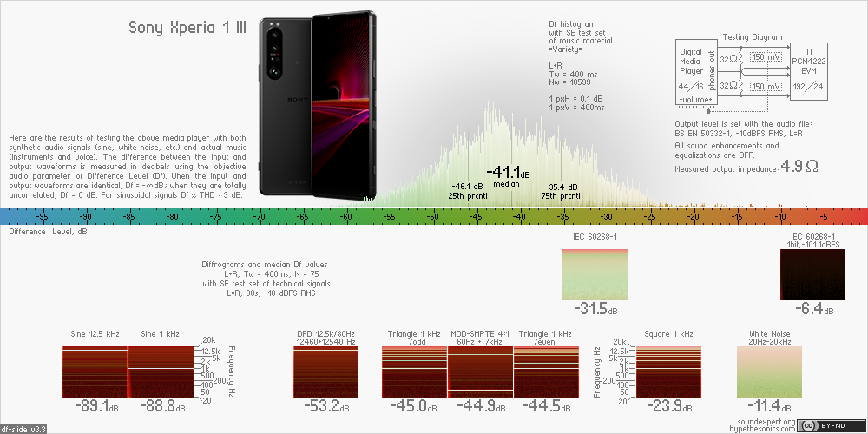Click the -6.4 dB value

(x=814, y=310)
